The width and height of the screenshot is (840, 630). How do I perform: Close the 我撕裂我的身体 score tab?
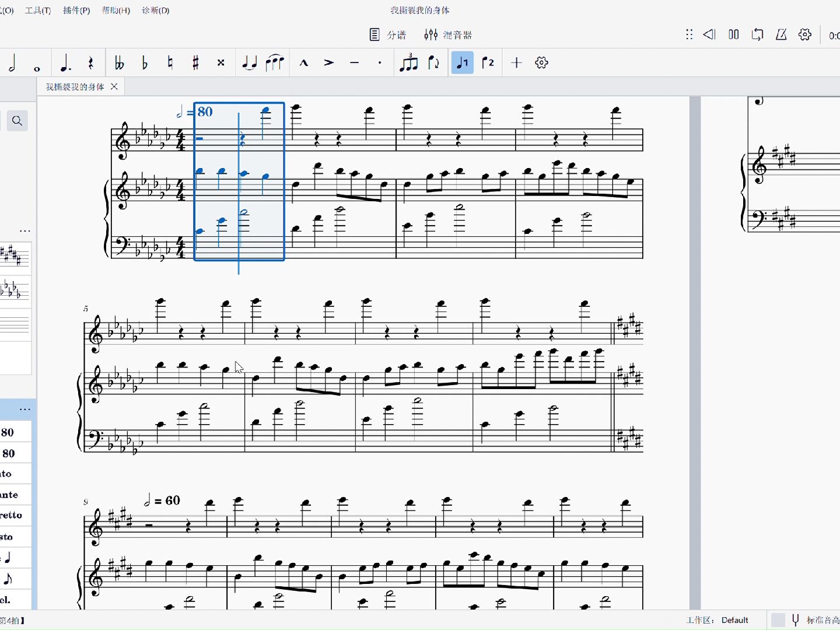114,87
